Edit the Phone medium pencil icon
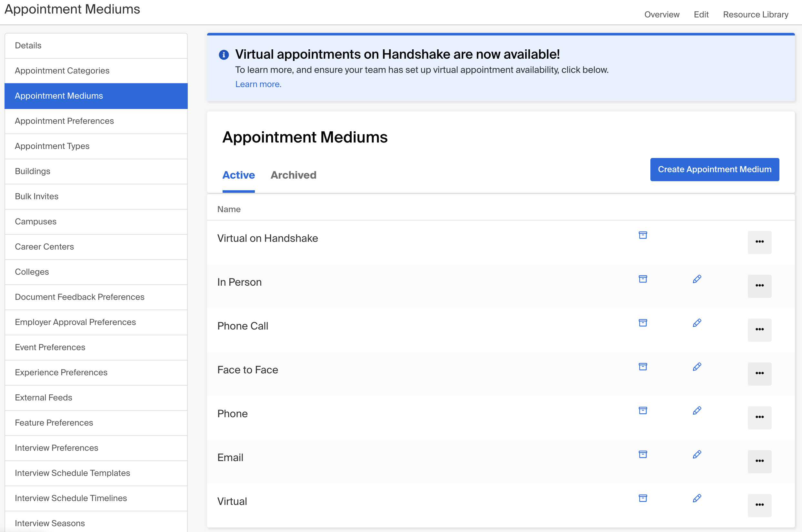The width and height of the screenshot is (802, 532). (x=697, y=410)
